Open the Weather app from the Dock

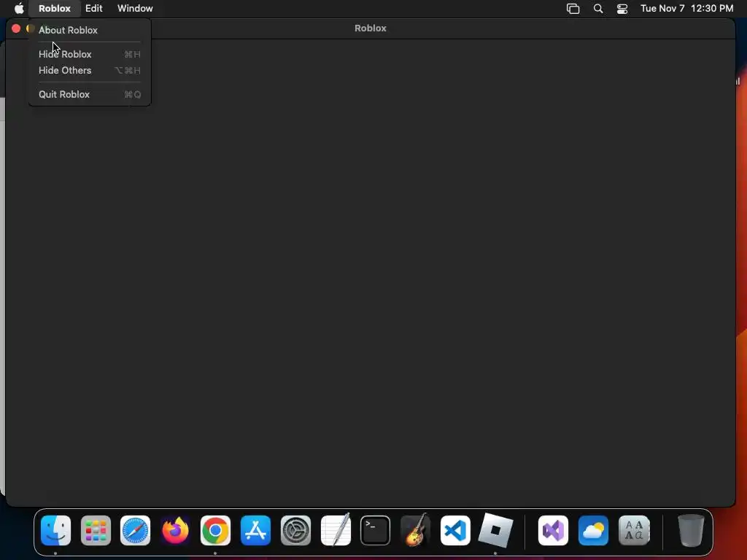593,531
